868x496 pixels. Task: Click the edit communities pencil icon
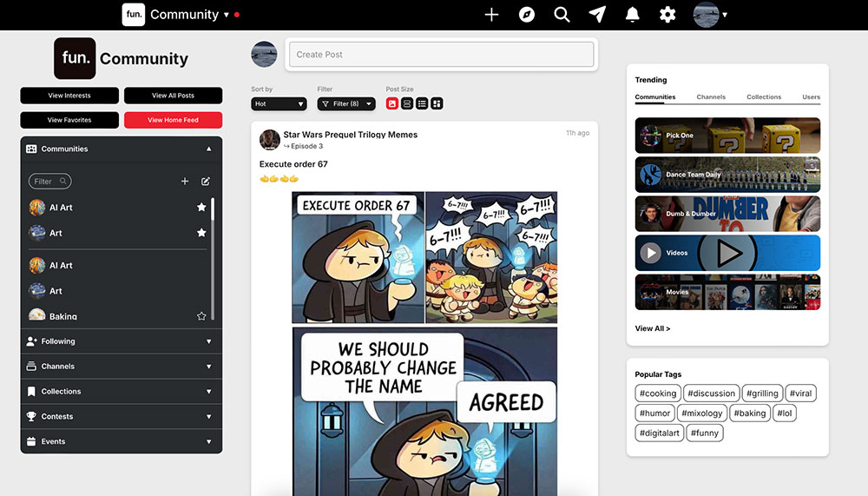(206, 182)
